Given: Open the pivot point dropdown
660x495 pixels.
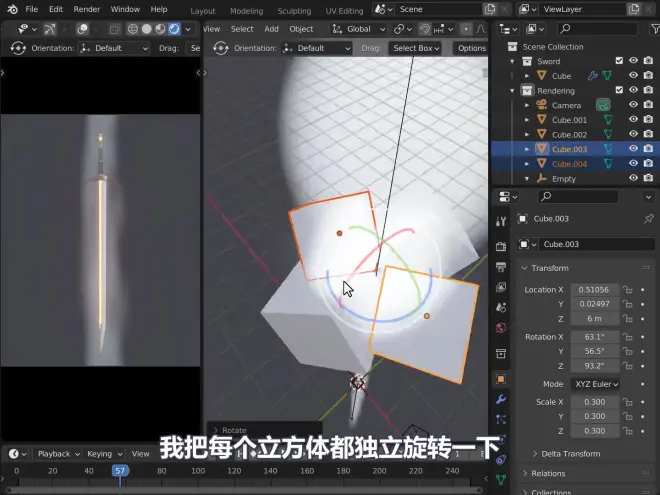Looking at the screenshot, I should 403,29.
